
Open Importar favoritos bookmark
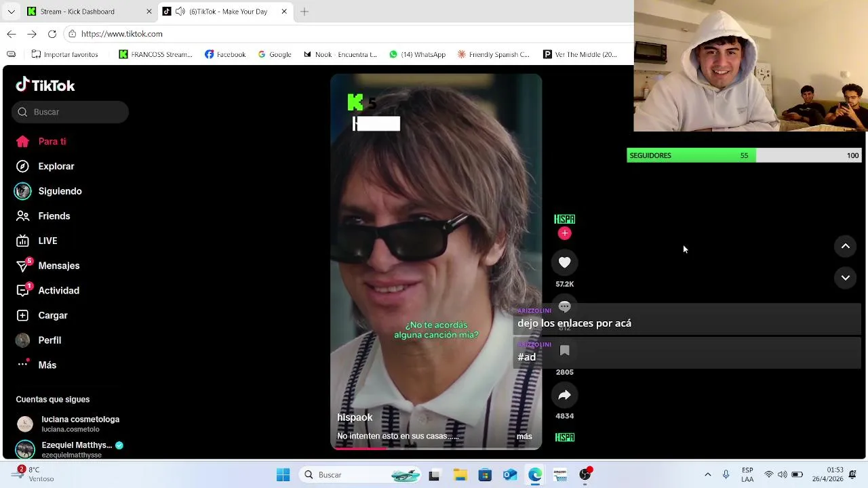(64, 54)
